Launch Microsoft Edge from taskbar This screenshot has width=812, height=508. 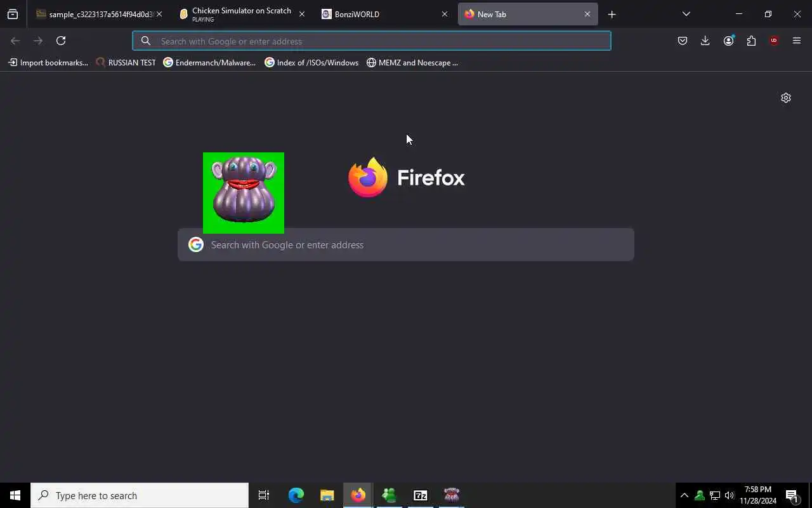(296, 495)
